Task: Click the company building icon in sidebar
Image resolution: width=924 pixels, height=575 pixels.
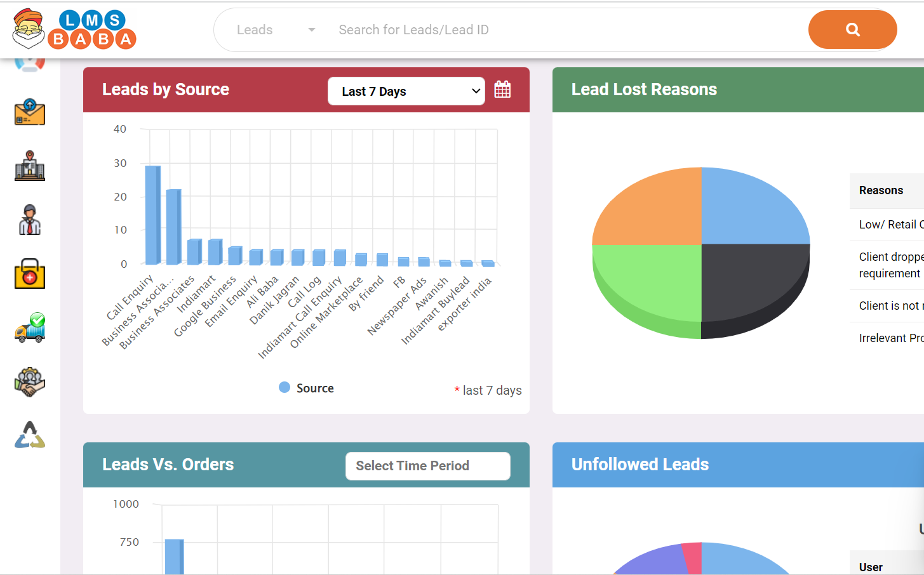Action: (x=29, y=166)
